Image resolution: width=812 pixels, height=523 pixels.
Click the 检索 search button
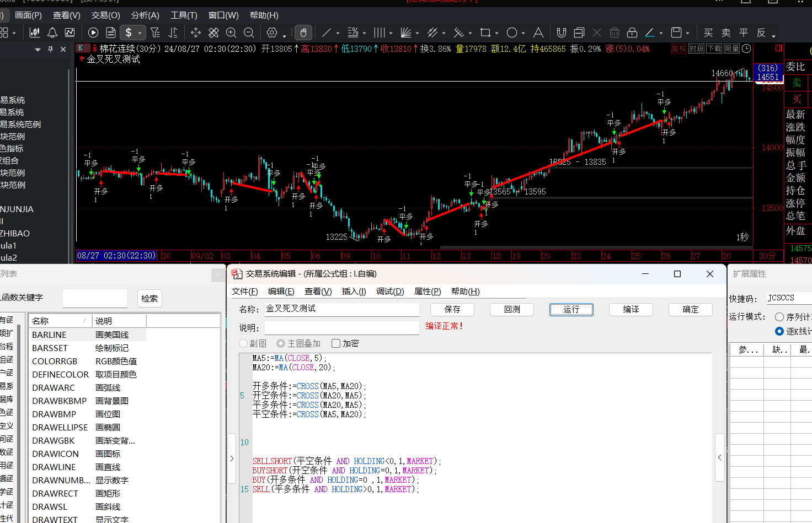pyautogui.click(x=149, y=299)
